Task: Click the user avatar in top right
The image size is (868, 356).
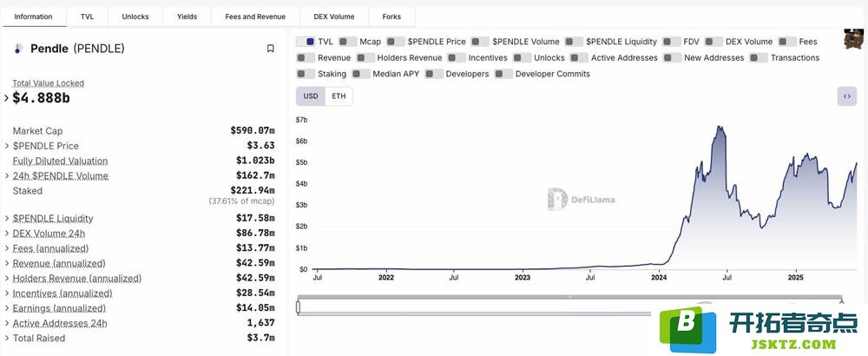Action: [x=854, y=39]
